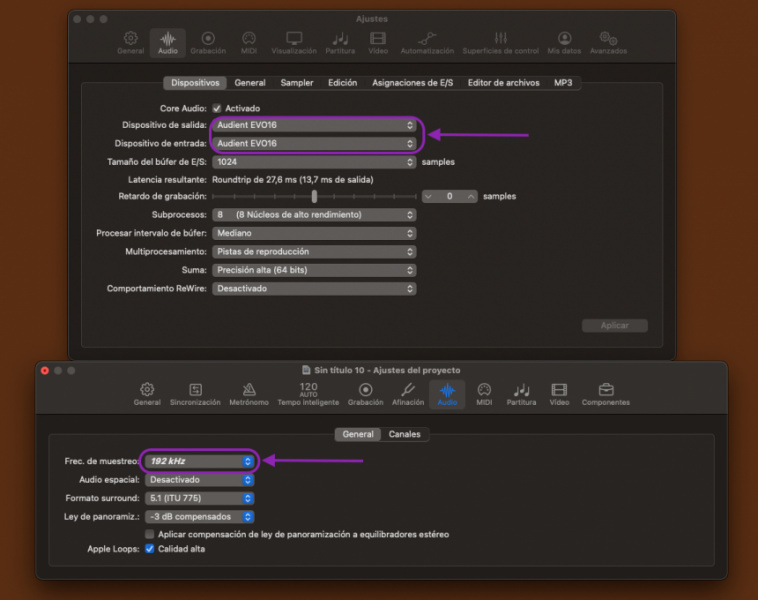This screenshot has width=758, height=600.
Task: Open Tempo inteligente project settings
Action: tap(308, 394)
